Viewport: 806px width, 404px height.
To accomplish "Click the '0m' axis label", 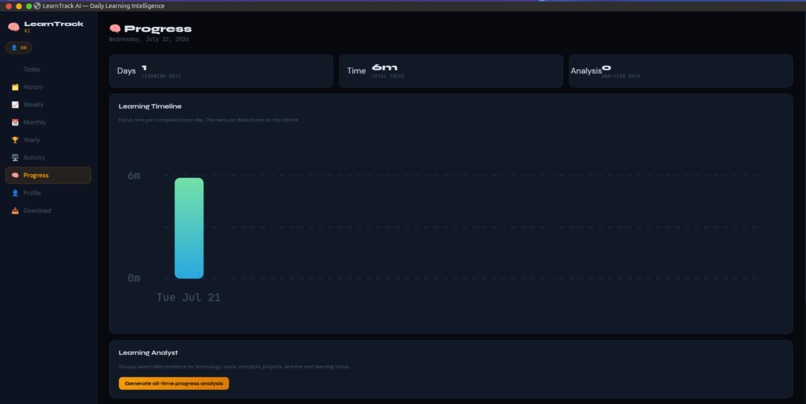I will pyautogui.click(x=134, y=278).
